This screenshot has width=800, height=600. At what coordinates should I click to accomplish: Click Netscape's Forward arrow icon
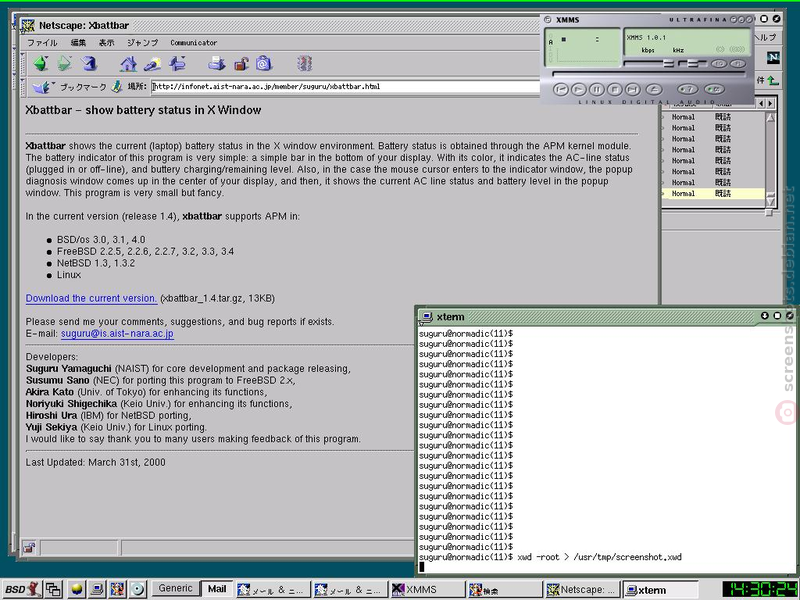click(x=65, y=63)
